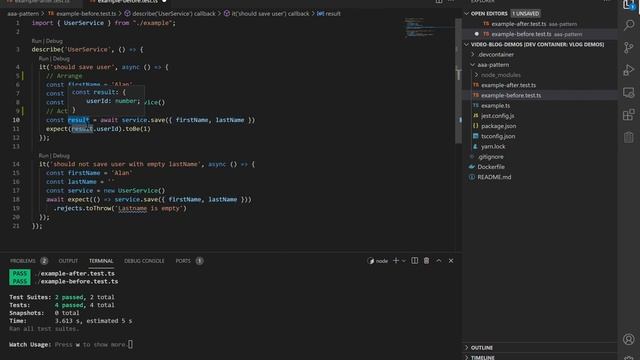
Task: Close the bottom panel
Action: coord(451,261)
